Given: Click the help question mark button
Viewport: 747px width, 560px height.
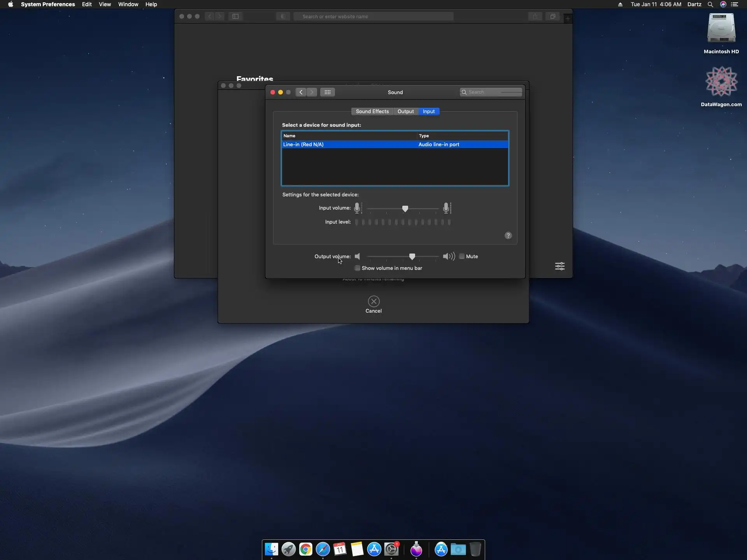Looking at the screenshot, I should (x=508, y=236).
